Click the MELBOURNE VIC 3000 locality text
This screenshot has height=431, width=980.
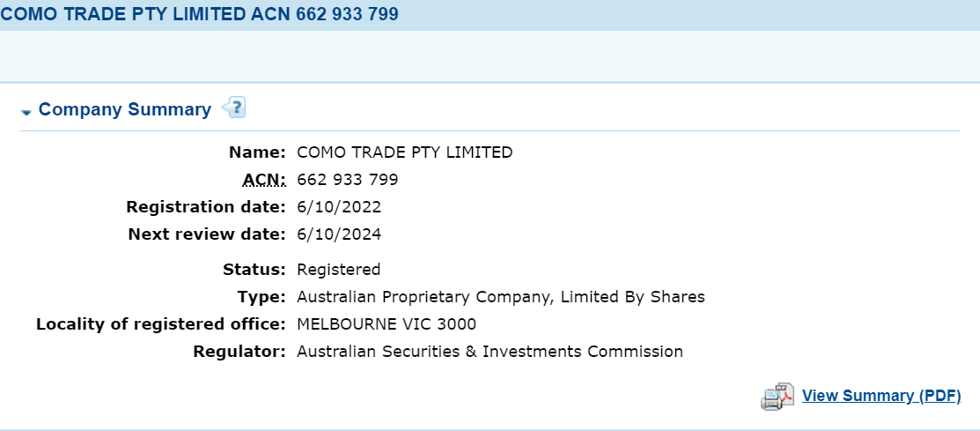coord(387,324)
